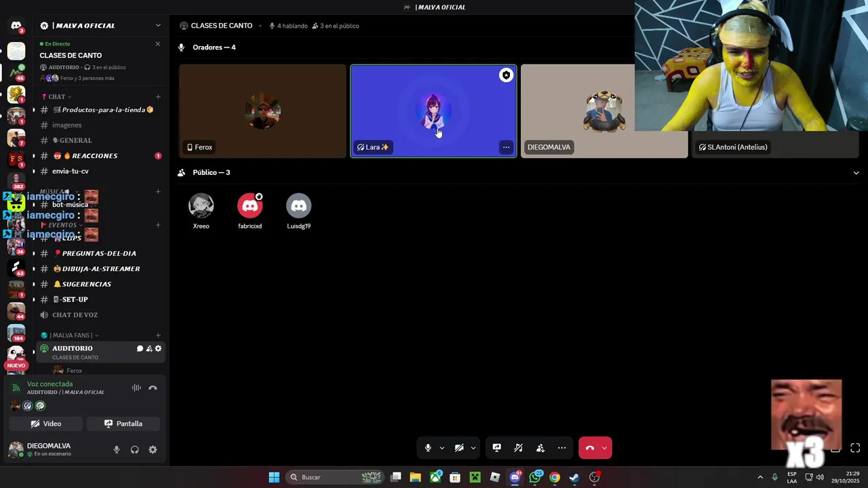Share your screen from stage control bar
The height and width of the screenshot is (488, 868).
click(496, 448)
